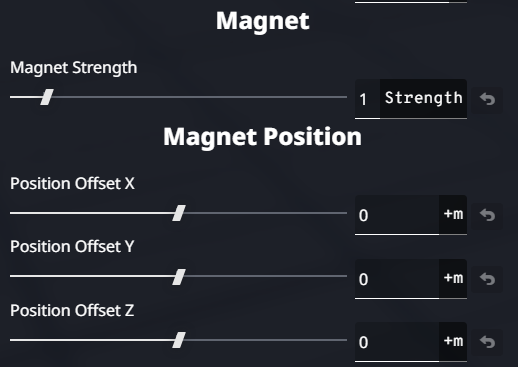Click the Position Offset X slider handle
Screen dimensions: 518x367
pyautogui.click(x=179, y=213)
